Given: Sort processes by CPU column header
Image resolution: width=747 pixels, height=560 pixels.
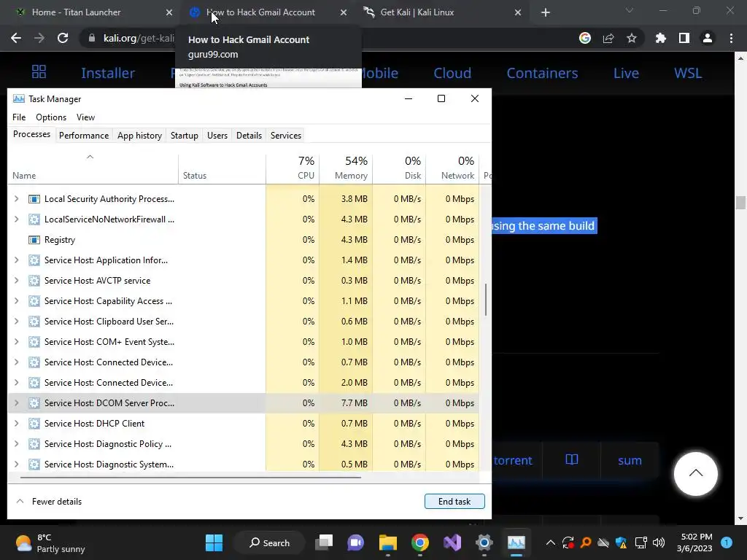Looking at the screenshot, I should point(293,168).
